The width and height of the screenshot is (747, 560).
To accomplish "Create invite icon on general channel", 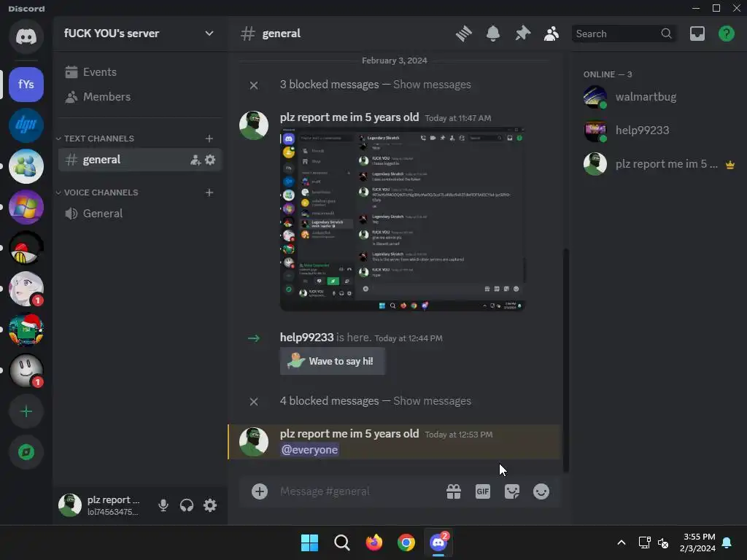I will (196, 160).
